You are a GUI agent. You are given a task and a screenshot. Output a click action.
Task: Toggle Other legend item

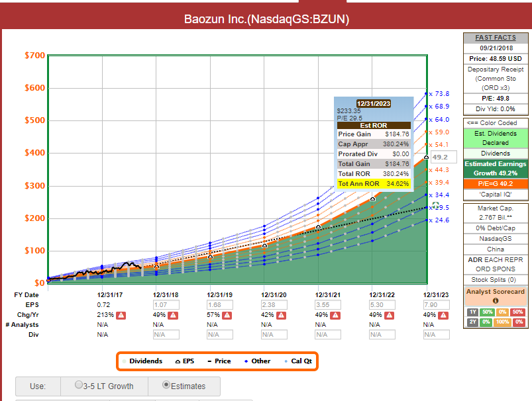pos(258,361)
